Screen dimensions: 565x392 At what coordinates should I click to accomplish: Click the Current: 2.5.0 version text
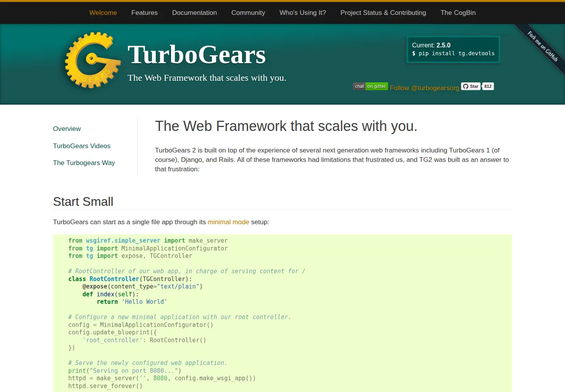[x=431, y=45]
